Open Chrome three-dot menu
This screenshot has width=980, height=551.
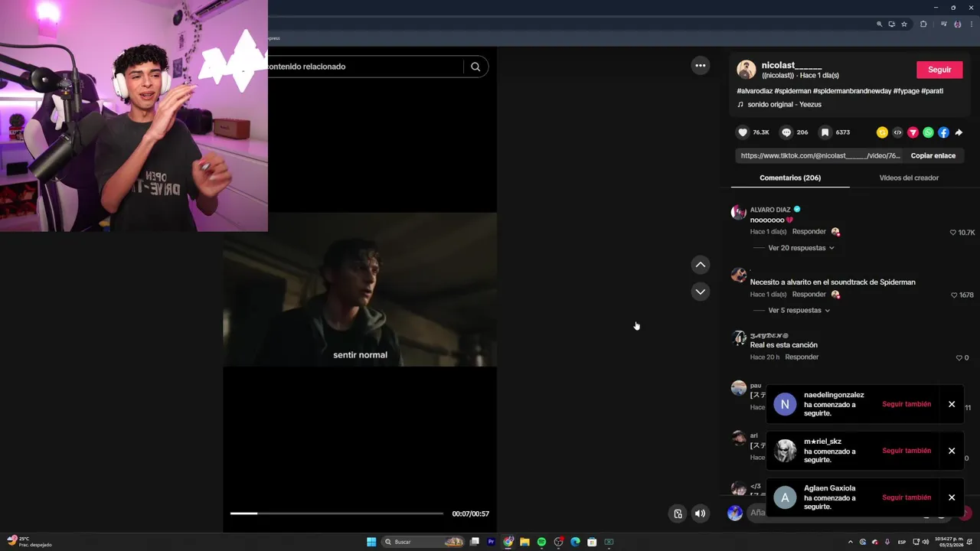(x=972, y=24)
